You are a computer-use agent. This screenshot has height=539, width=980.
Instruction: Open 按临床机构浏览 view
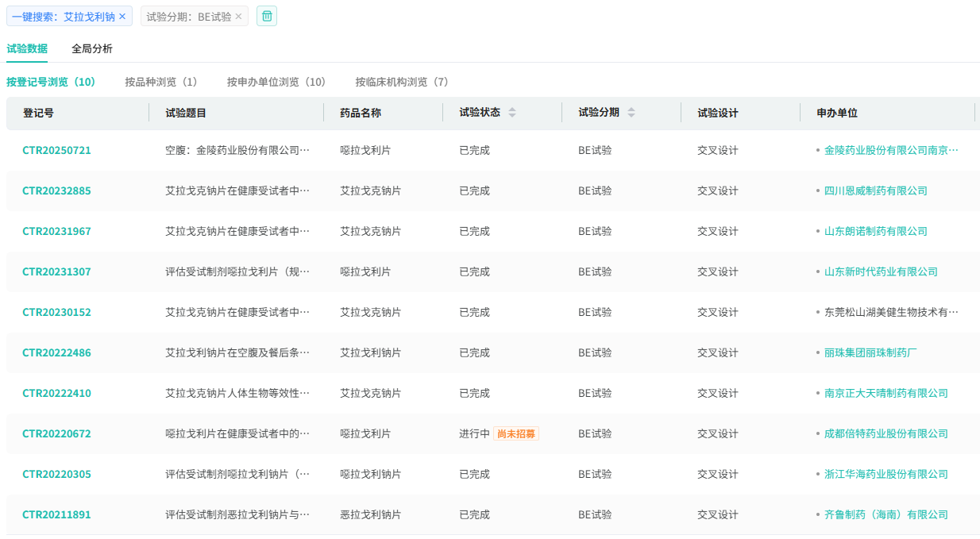point(402,82)
